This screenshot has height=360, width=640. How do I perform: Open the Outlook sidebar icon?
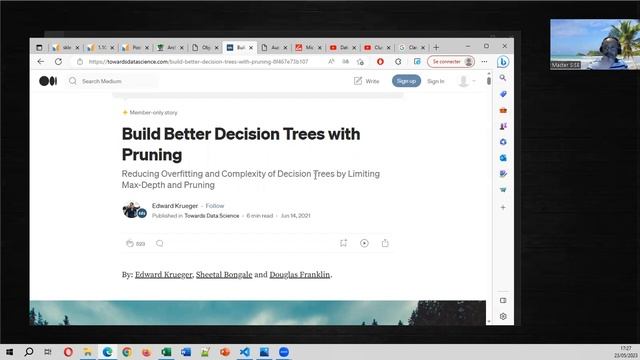tap(503, 158)
